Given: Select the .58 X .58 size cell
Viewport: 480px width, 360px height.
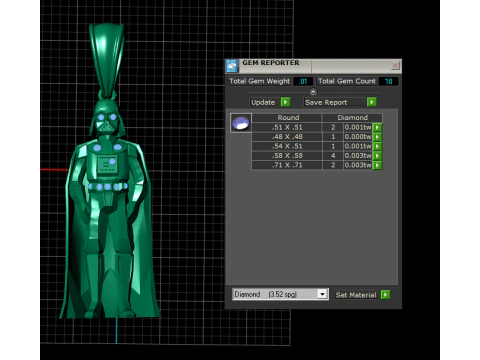Looking at the screenshot, I should pyautogui.click(x=287, y=156).
